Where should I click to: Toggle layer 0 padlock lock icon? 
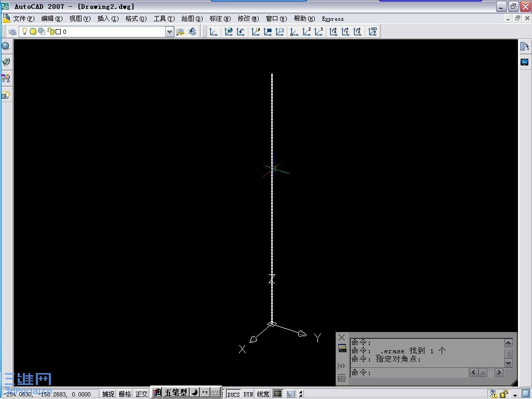pyautogui.click(x=50, y=32)
